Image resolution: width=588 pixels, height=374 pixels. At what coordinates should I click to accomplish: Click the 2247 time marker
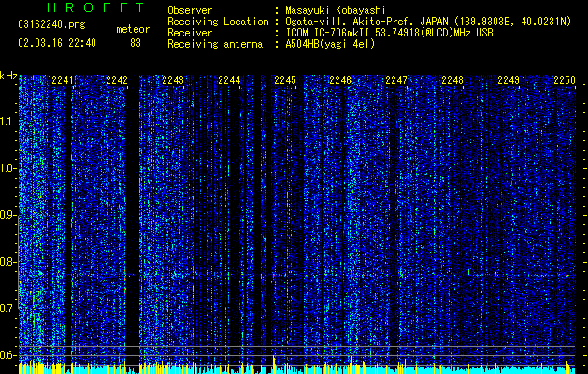[x=396, y=80]
